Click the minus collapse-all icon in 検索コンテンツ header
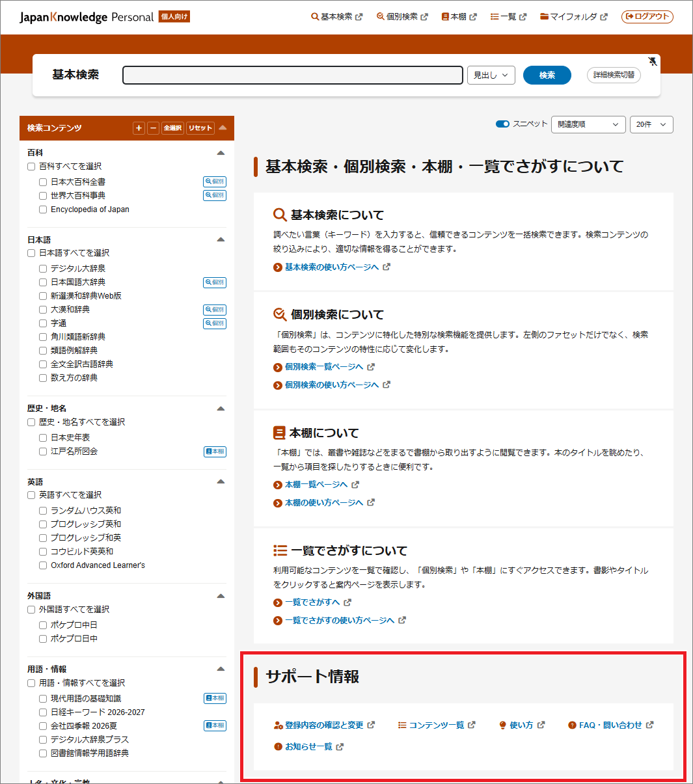 point(153,128)
